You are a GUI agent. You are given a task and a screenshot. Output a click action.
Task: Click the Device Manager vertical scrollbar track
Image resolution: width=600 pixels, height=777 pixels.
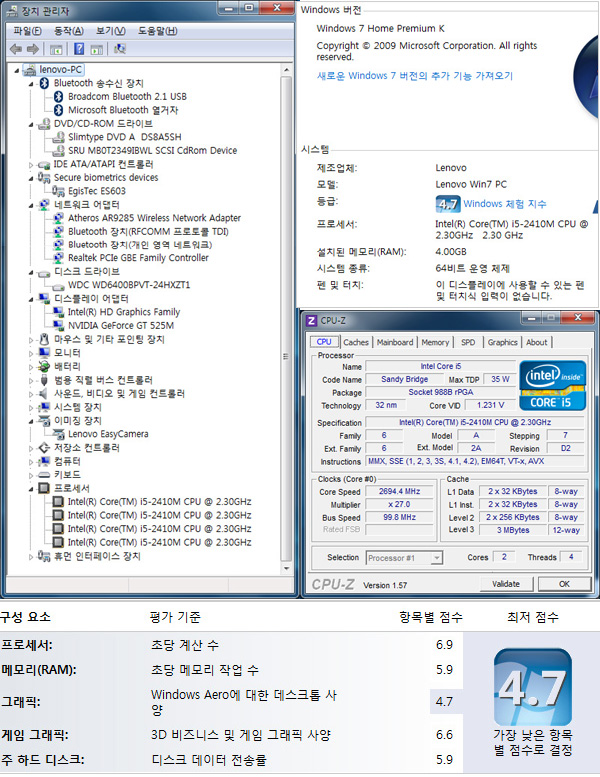click(x=286, y=317)
